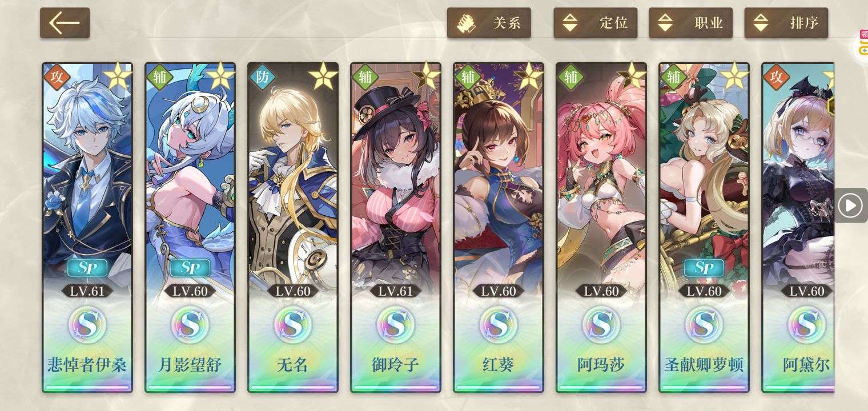
Task: Open the 关系 relationship button
Action: coord(489,23)
